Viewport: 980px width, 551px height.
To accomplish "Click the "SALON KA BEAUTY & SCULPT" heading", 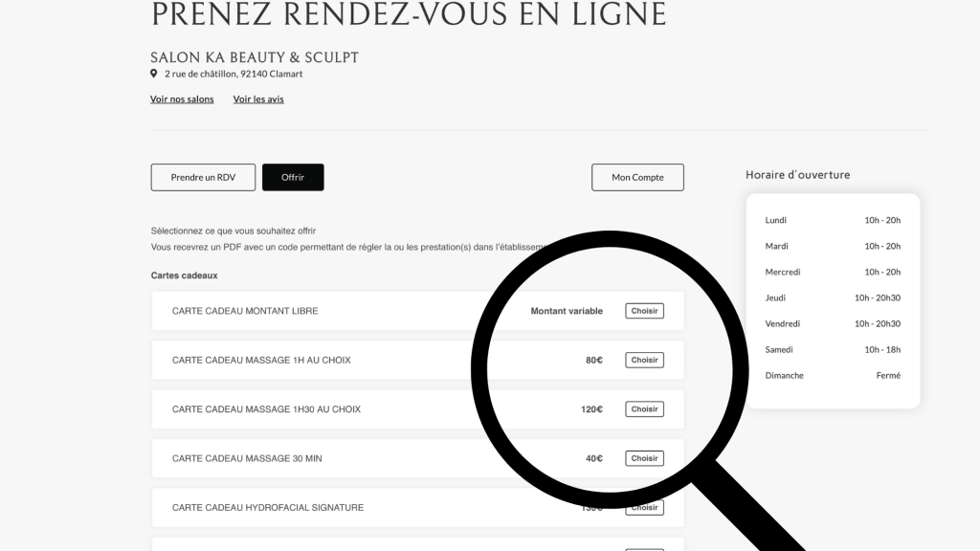I will pyautogui.click(x=255, y=57).
